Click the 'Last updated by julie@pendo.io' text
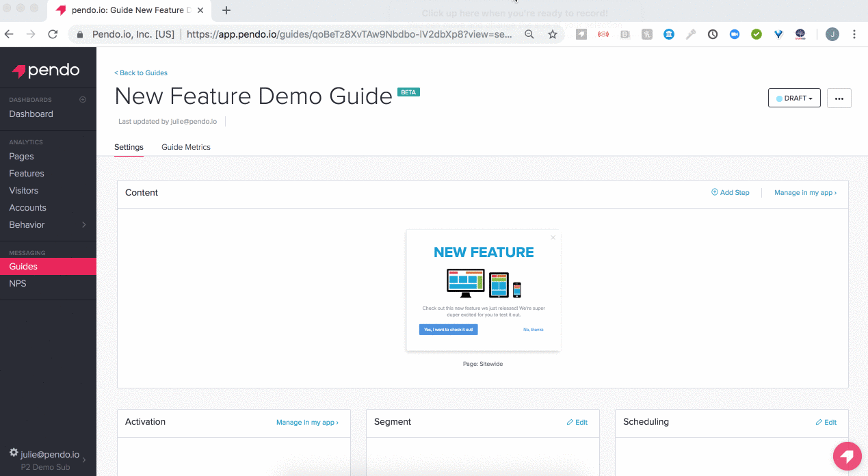The image size is (868, 476). (x=168, y=122)
